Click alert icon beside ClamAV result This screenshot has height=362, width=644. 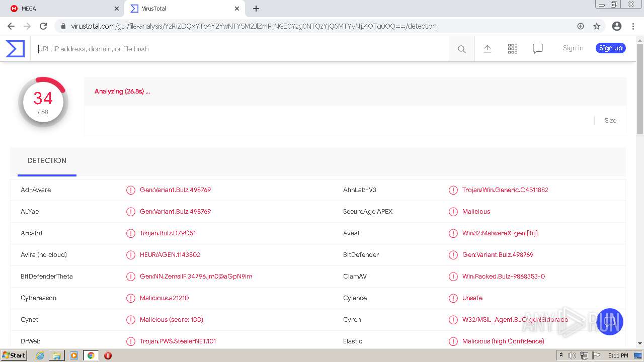pos(453,277)
